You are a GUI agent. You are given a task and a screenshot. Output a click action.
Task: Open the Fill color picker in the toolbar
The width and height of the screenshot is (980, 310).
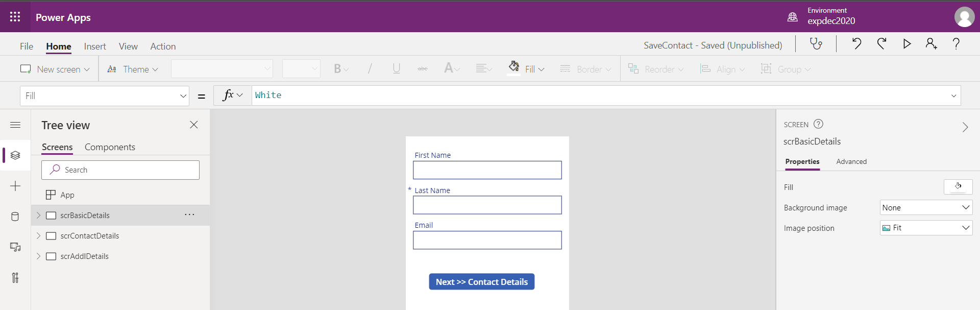pos(526,68)
